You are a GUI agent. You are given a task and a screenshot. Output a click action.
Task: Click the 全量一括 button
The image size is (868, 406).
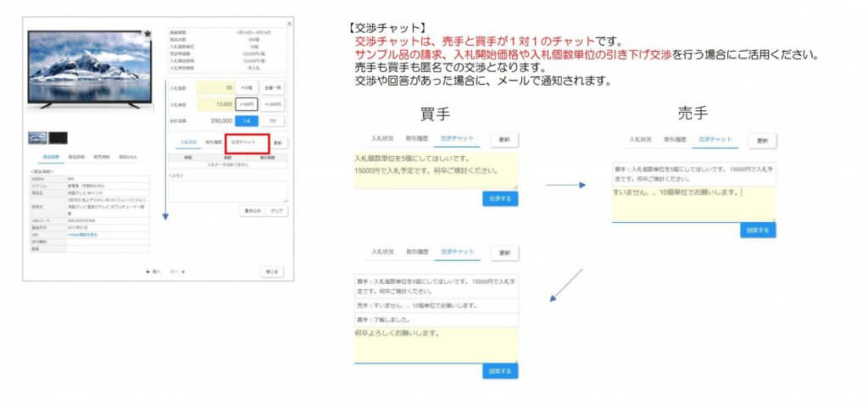point(273,87)
